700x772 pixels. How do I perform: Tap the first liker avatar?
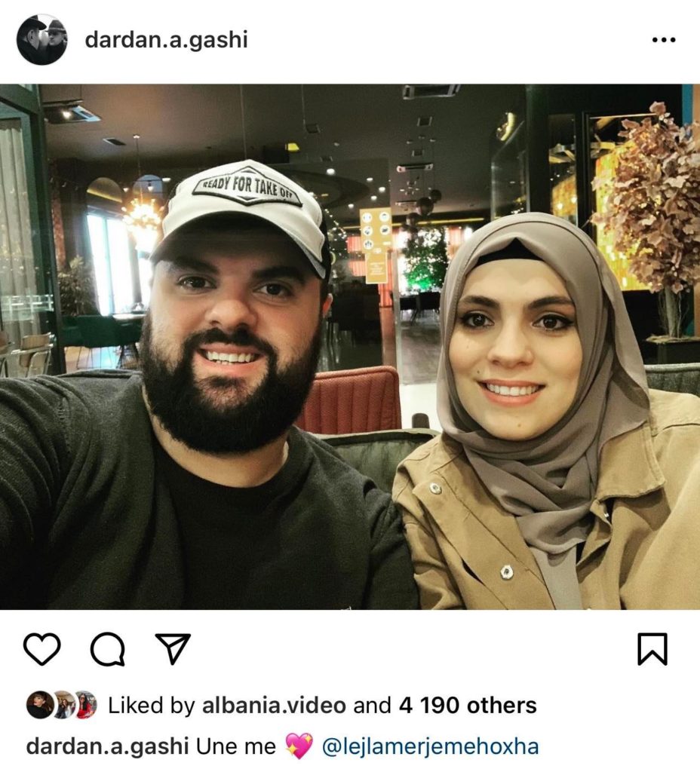pyautogui.click(x=39, y=705)
